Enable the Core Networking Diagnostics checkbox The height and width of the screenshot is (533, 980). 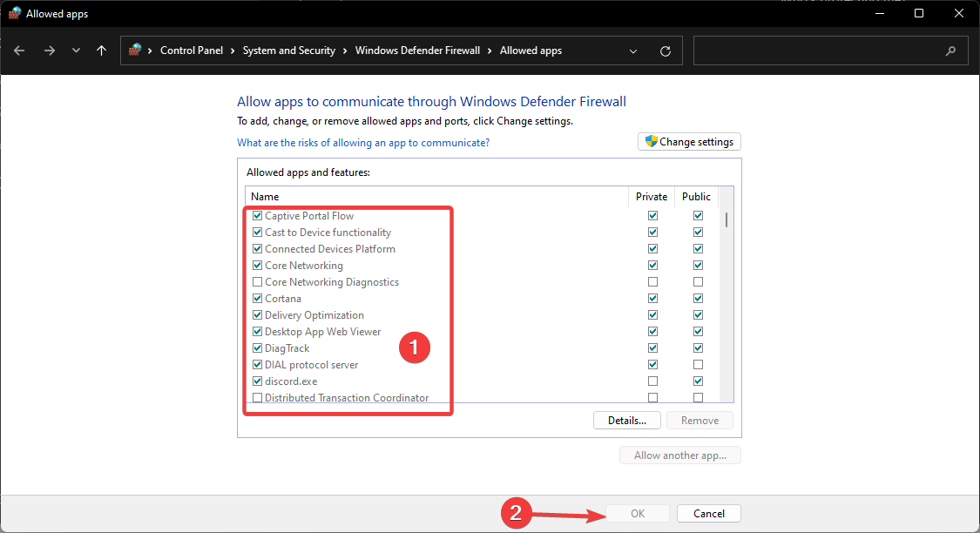(257, 282)
